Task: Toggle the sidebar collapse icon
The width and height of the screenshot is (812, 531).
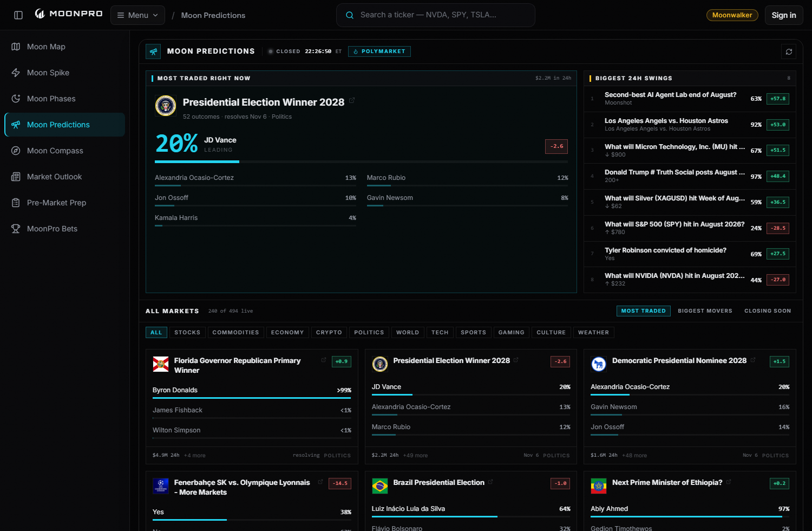Action: pos(18,15)
